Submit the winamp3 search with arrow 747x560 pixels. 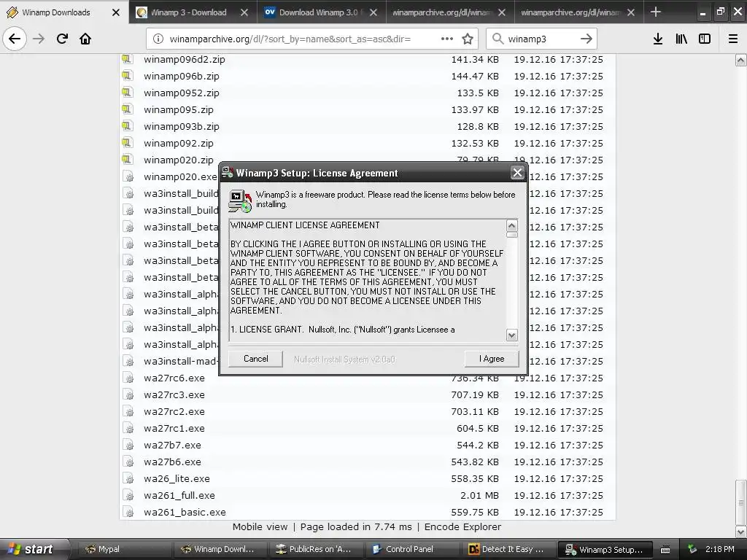[587, 39]
